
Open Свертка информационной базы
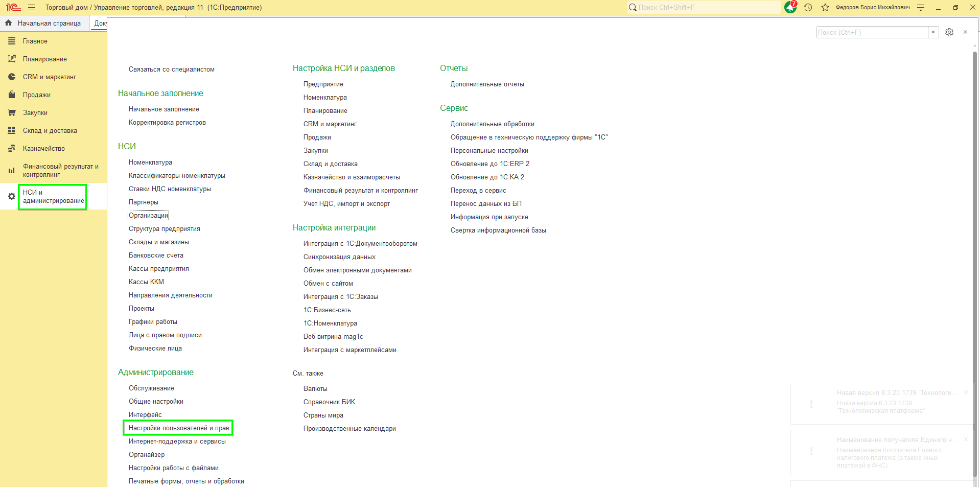coord(498,230)
